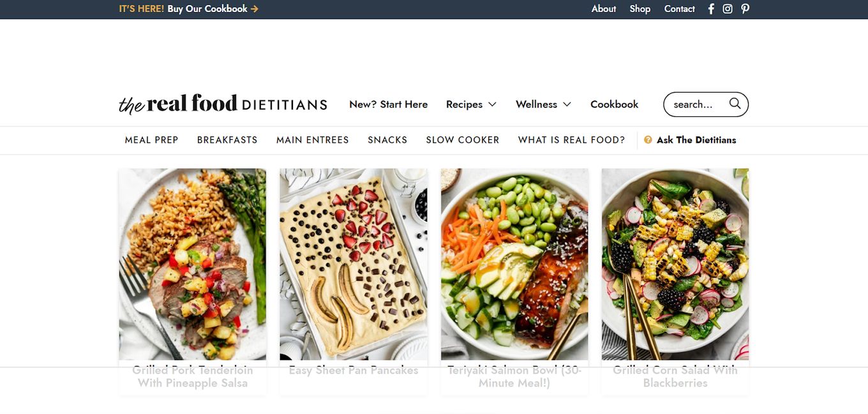Viewport: 868px width, 414px height.
Task: Open the Facebook icon link
Action: click(x=711, y=9)
